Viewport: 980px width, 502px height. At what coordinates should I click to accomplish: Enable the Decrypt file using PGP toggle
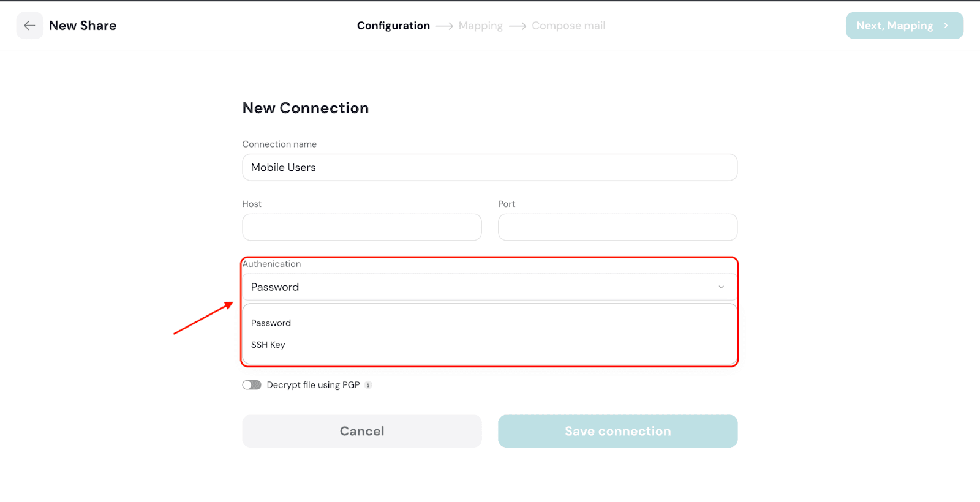tap(252, 385)
